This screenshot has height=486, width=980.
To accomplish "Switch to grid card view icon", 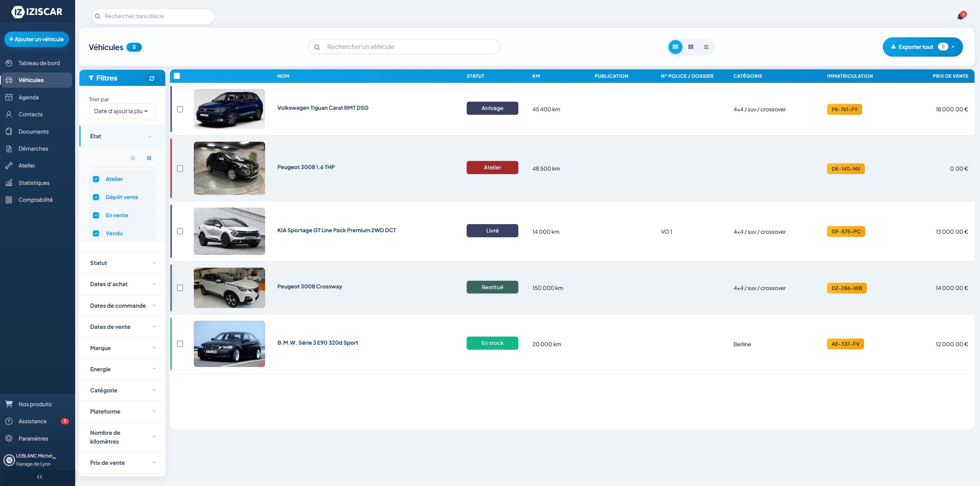I will (691, 47).
